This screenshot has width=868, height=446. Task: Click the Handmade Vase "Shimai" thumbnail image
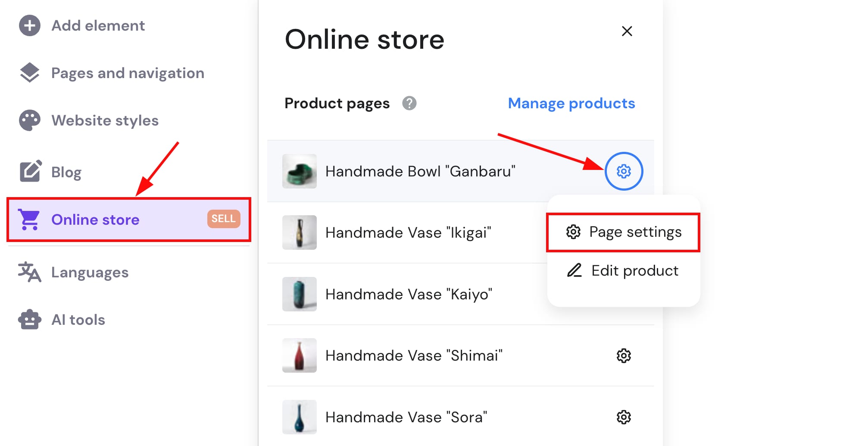pos(299,355)
